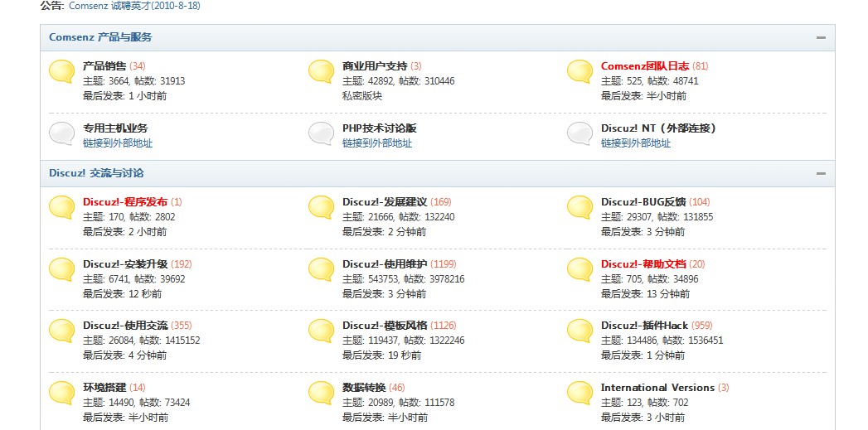Click 最后发表: 13 分钟前 under Discuz!-帮助文档
The image size is (868, 430).
click(x=646, y=294)
